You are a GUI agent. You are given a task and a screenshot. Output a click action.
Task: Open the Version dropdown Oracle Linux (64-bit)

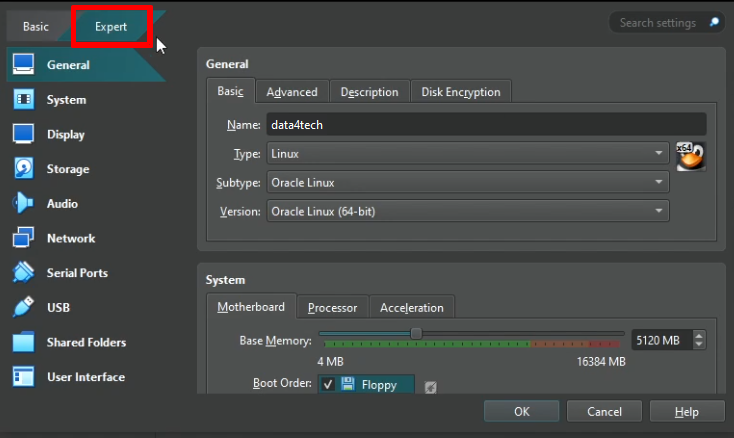tap(468, 212)
